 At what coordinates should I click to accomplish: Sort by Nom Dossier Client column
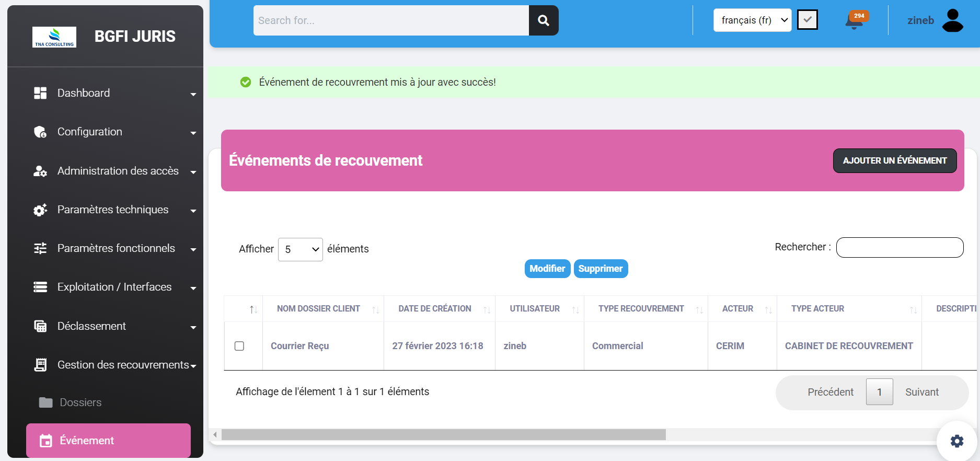(x=319, y=309)
